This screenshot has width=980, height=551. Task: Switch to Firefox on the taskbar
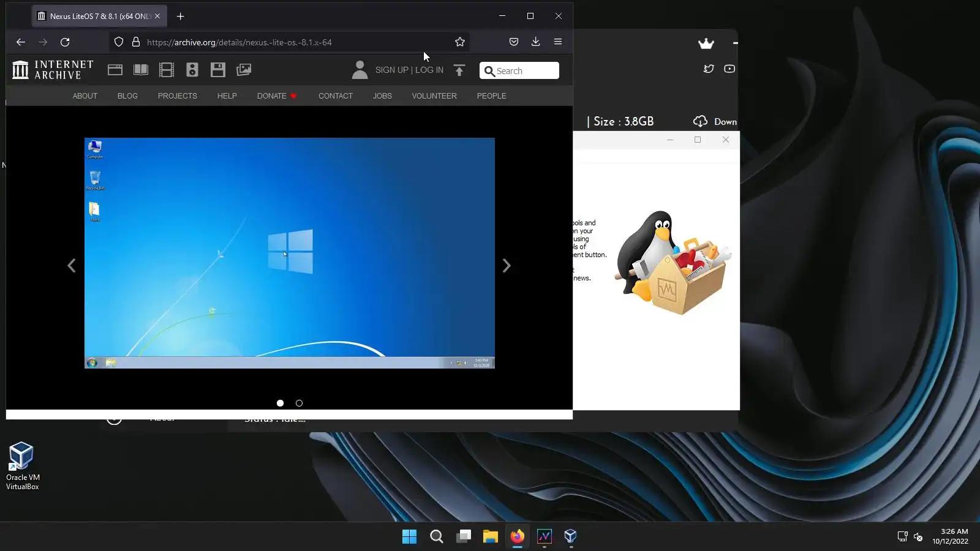[518, 537]
